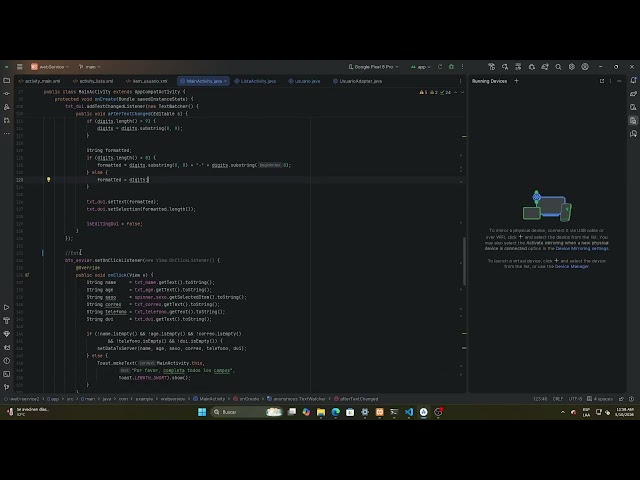Open IDE settings gear in toolbar
Screen dimensions: 640x480
click(x=572, y=67)
